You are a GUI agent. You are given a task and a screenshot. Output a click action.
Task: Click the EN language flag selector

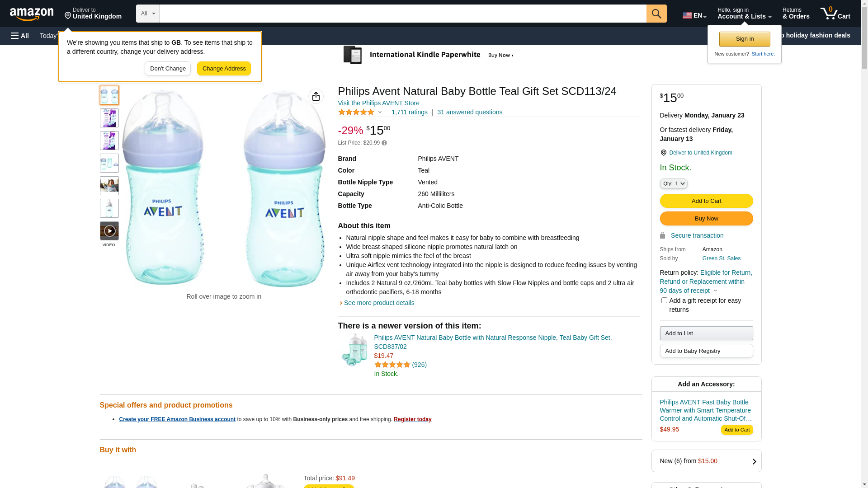tap(694, 15)
